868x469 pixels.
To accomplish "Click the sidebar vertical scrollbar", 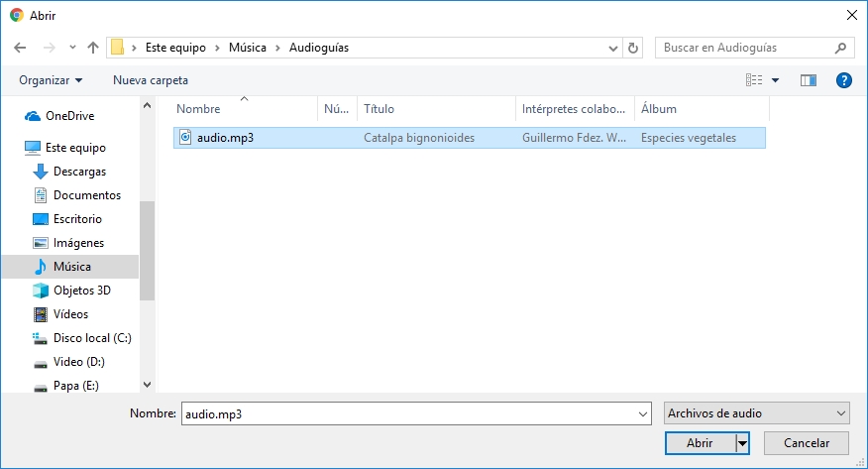I will tap(148, 248).
